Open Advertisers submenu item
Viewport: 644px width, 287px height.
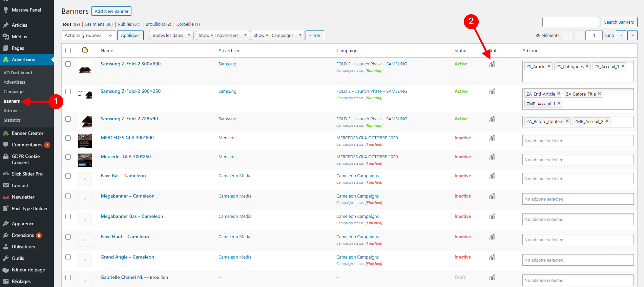[x=15, y=82]
